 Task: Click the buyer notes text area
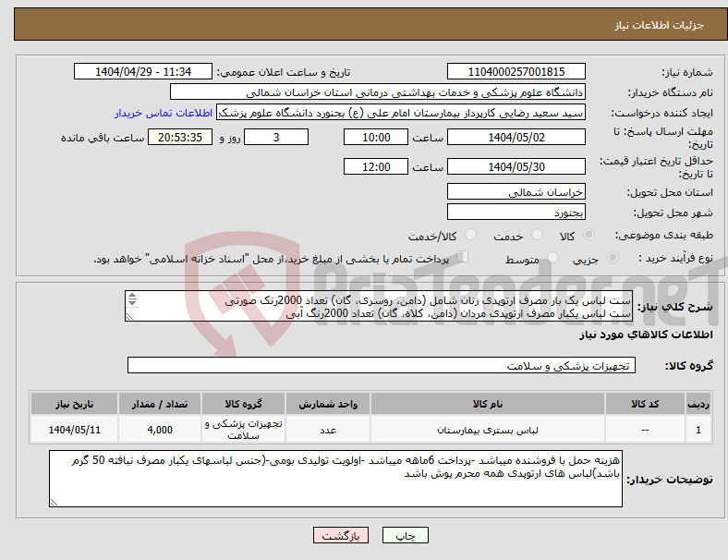(x=335, y=479)
